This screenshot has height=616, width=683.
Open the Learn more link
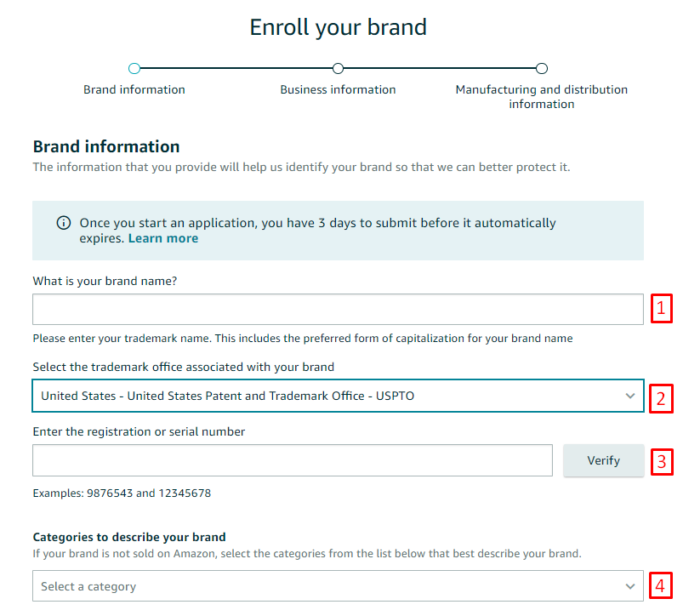pos(163,238)
